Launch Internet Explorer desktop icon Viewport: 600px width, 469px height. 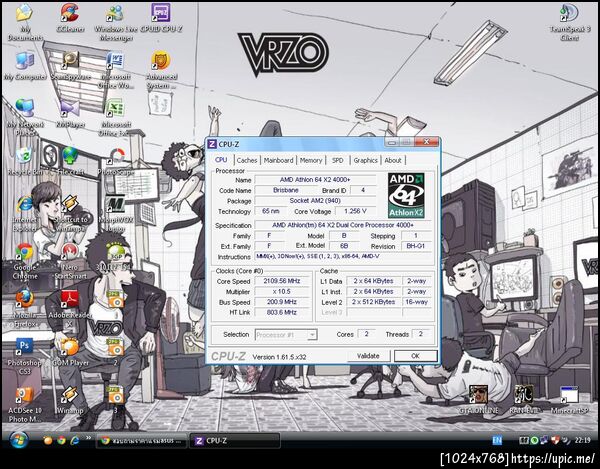(x=25, y=213)
